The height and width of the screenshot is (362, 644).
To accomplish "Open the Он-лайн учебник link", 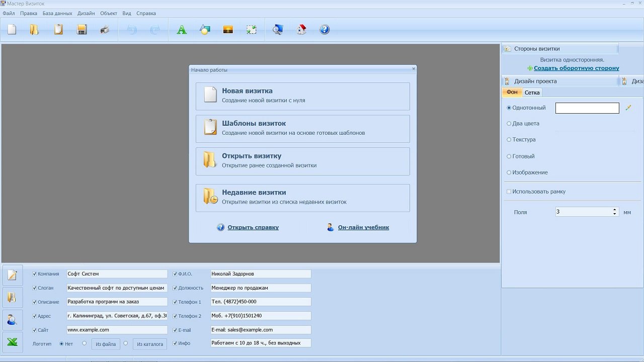I will pyautogui.click(x=363, y=227).
